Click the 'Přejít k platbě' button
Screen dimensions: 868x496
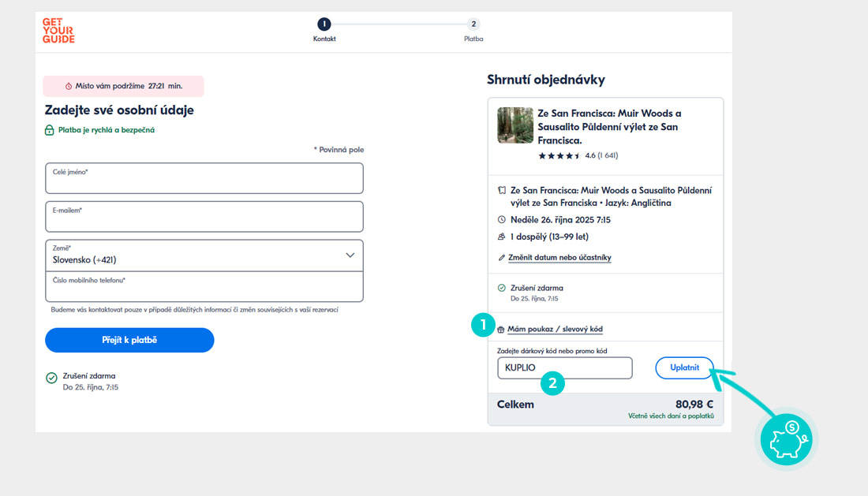(x=129, y=340)
